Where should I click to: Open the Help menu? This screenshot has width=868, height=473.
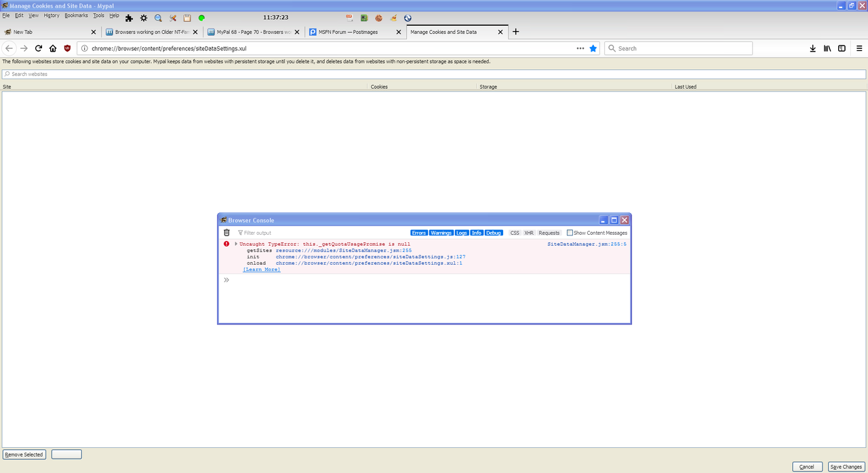[x=114, y=15]
